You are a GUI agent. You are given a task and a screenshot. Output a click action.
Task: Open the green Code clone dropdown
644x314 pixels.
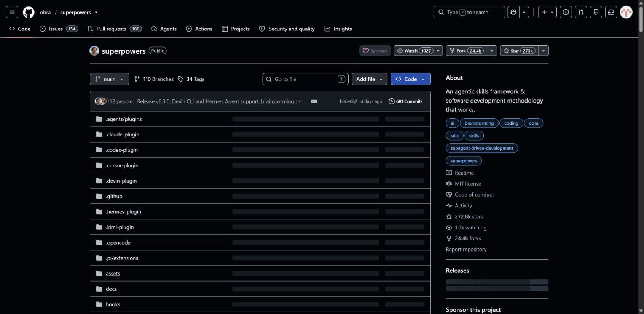[x=410, y=79]
